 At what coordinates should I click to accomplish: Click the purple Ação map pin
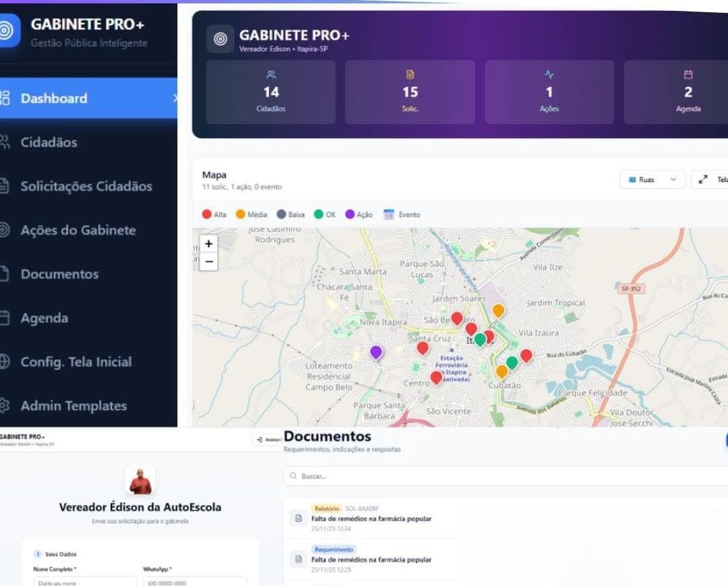[x=376, y=352]
